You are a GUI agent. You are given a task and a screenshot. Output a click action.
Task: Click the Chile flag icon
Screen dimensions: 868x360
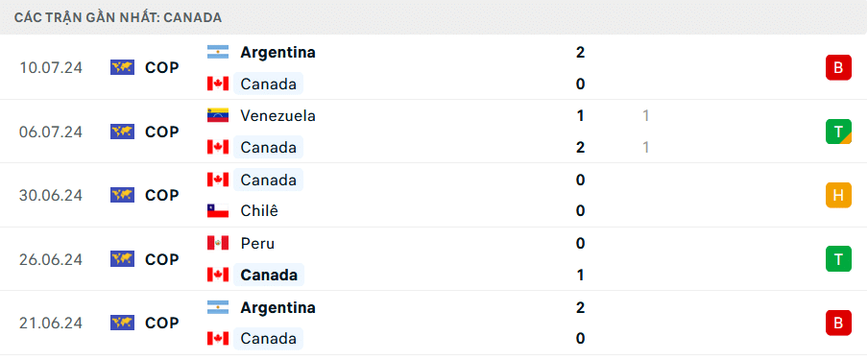[x=218, y=210]
